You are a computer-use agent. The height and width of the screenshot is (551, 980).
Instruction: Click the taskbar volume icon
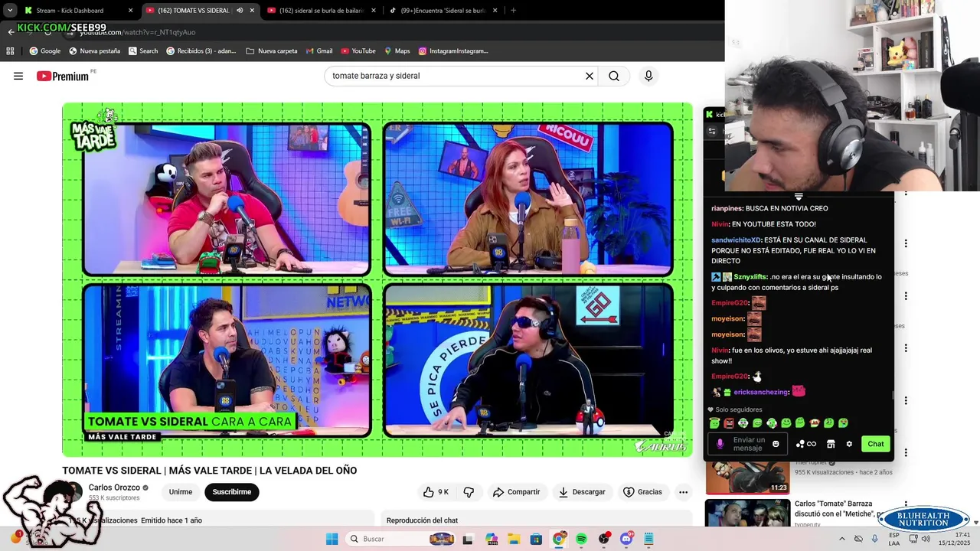925,539
